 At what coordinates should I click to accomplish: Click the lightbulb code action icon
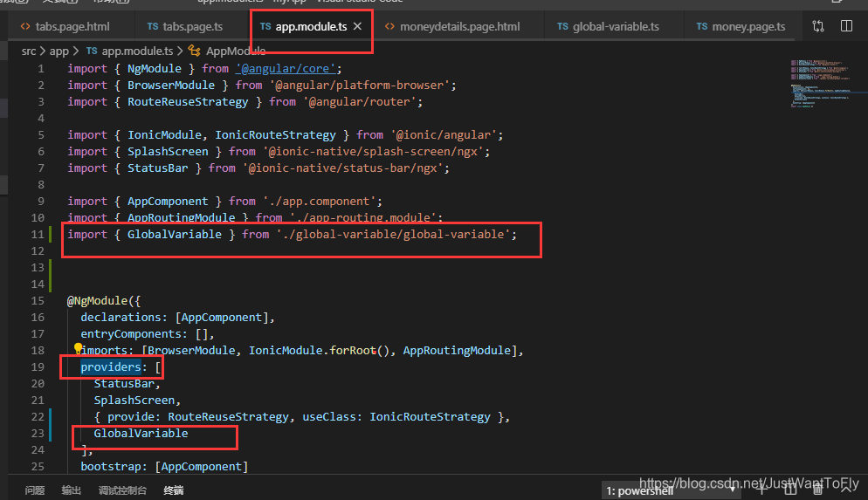[x=78, y=348]
